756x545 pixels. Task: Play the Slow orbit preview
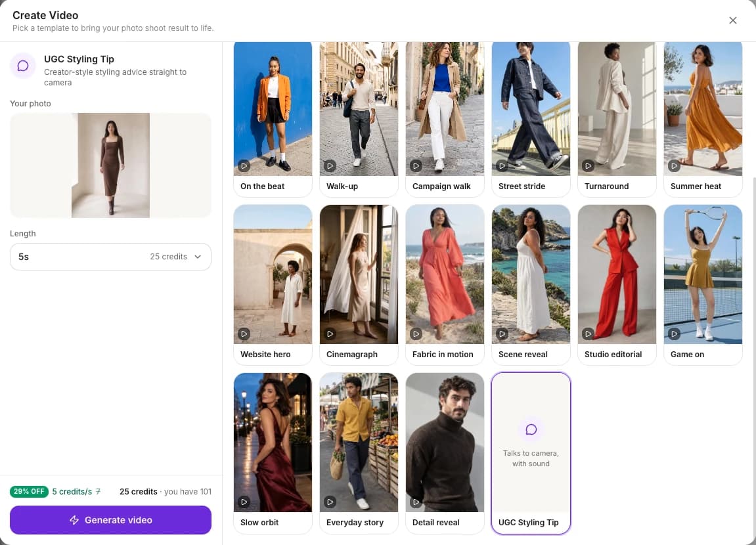(244, 502)
